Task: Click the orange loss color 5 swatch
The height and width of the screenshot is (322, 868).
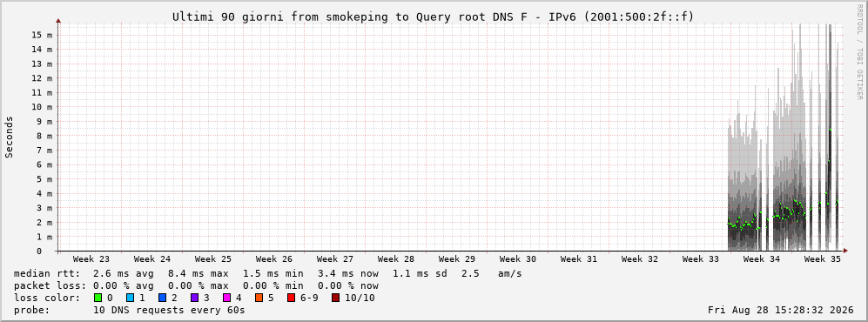Action: (259, 299)
